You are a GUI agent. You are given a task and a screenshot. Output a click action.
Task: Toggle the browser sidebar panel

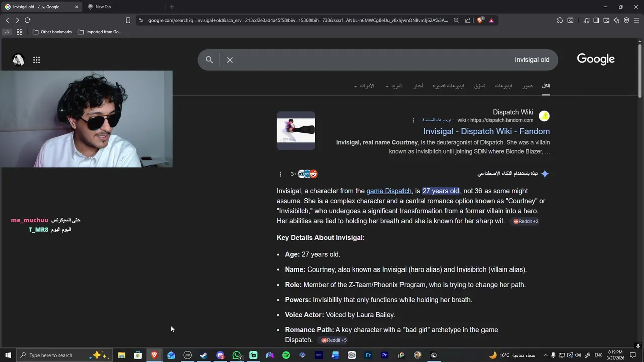click(596, 20)
